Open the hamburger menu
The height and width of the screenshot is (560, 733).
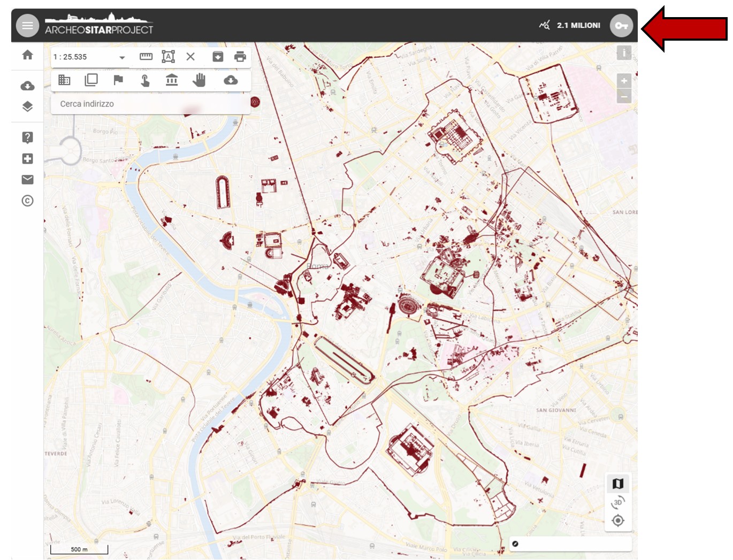[x=27, y=26]
